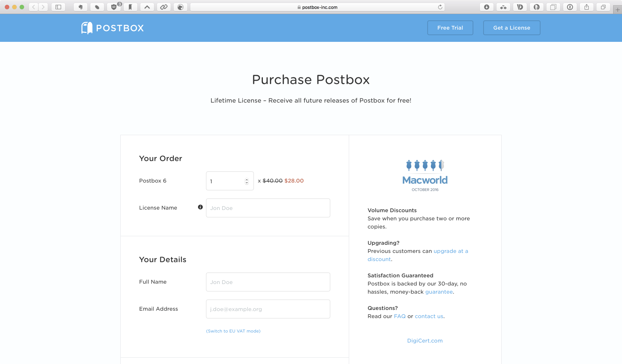Click the Get a License button
The image size is (622, 364).
click(x=511, y=28)
